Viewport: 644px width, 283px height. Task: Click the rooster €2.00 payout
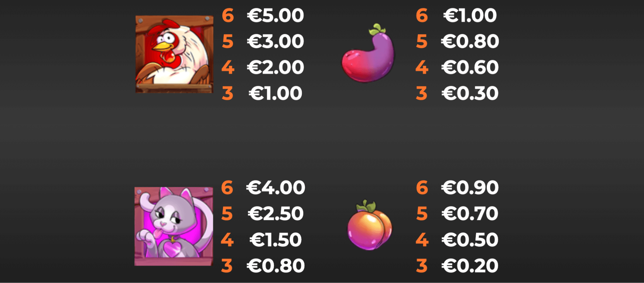click(x=275, y=67)
